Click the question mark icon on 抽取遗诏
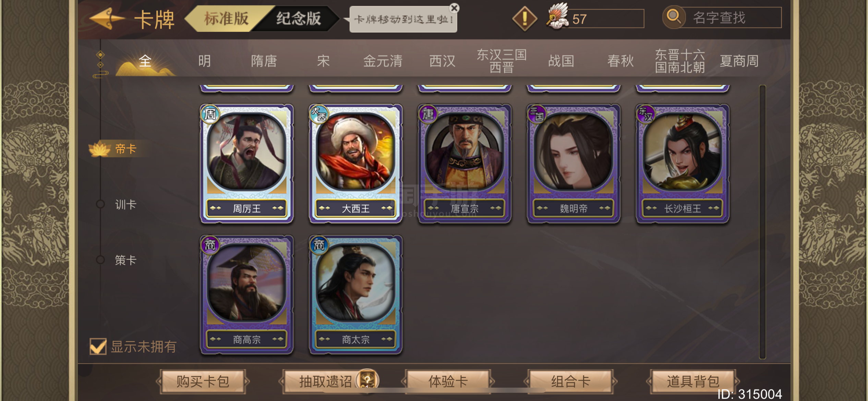The image size is (868, 401). click(x=367, y=380)
